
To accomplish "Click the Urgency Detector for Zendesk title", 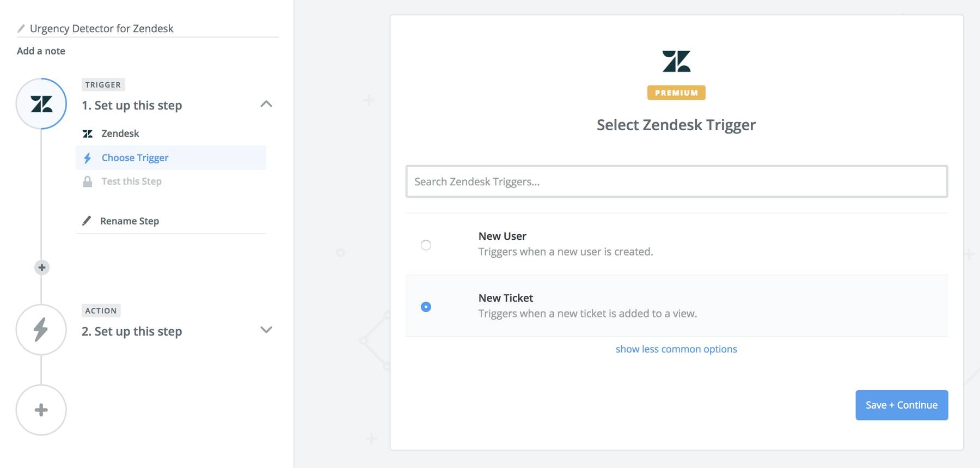I will click(x=102, y=28).
